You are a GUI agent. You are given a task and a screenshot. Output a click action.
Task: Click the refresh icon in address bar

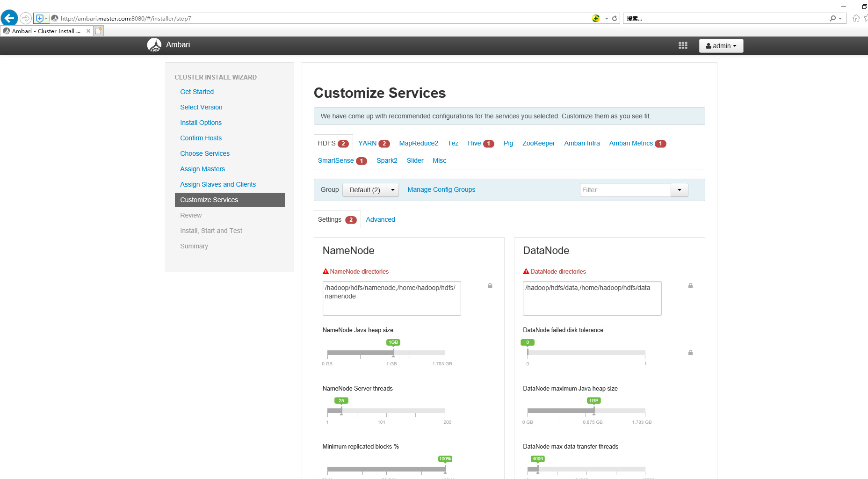point(615,19)
